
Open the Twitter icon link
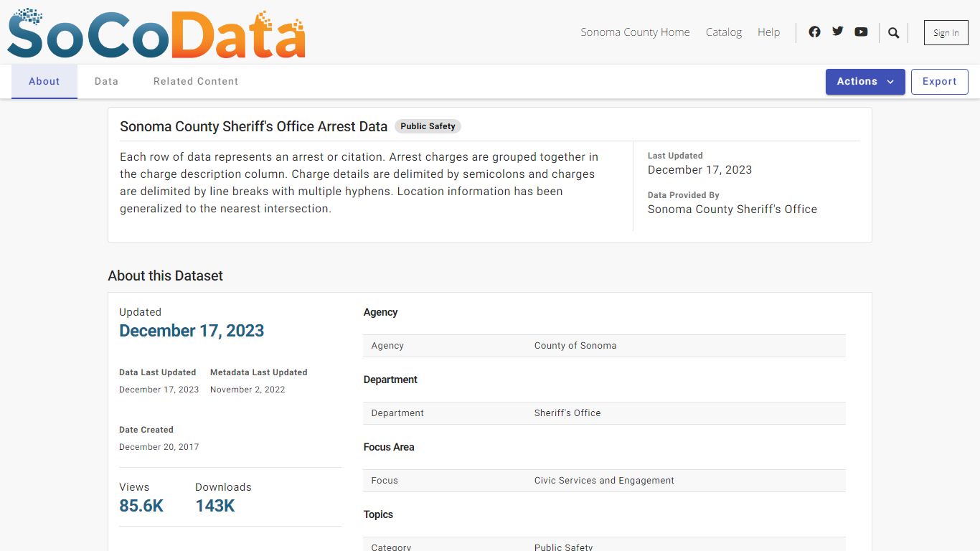point(837,32)
